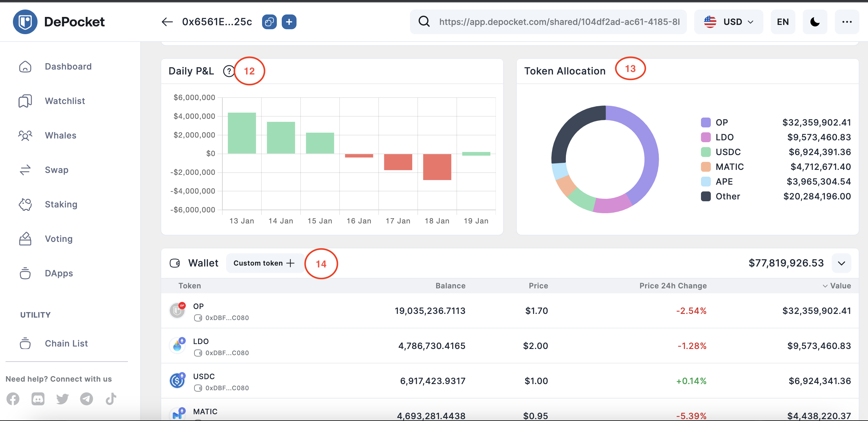
Task: Click the 17 Jan red P&L bar
Action: 398,162
